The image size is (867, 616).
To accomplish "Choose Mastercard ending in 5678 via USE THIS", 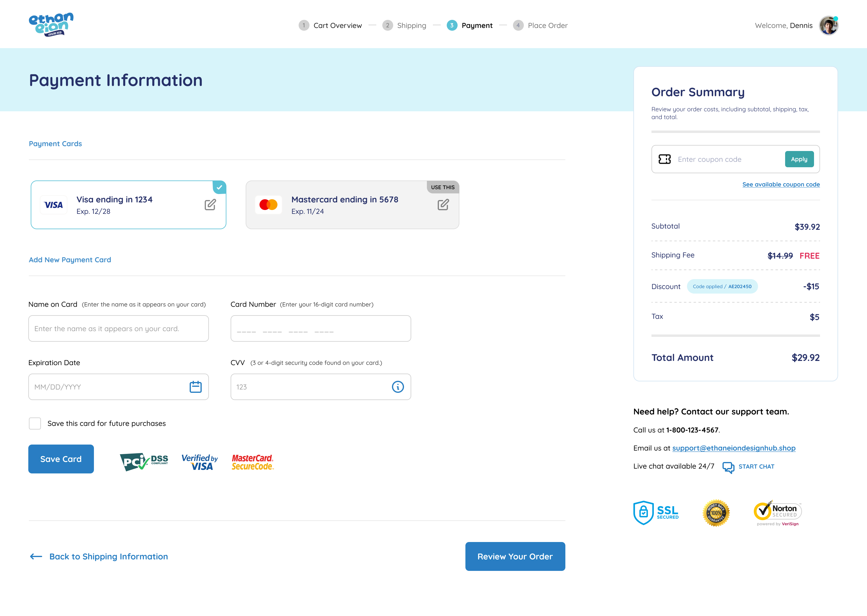I will [442, 187].
